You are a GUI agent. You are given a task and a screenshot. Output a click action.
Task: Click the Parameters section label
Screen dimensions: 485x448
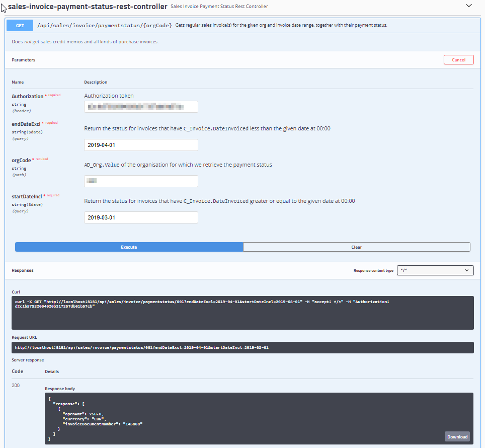click(x=24, y=60)
